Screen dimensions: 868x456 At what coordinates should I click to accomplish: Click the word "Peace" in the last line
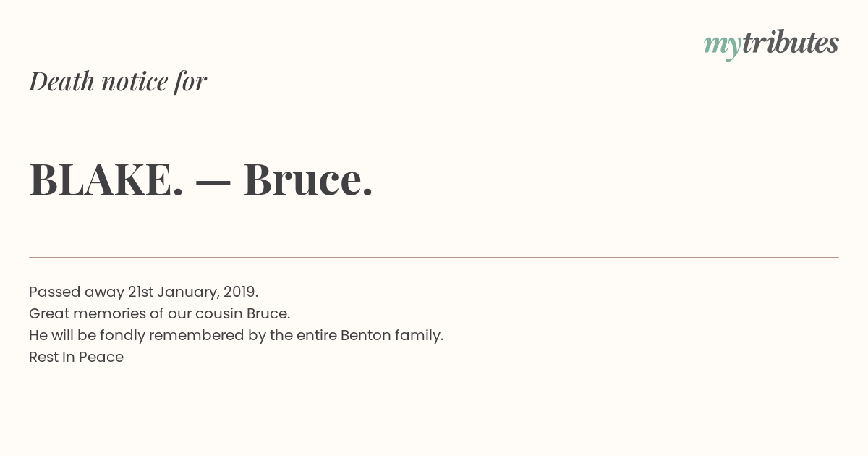[x=101, y=357]
